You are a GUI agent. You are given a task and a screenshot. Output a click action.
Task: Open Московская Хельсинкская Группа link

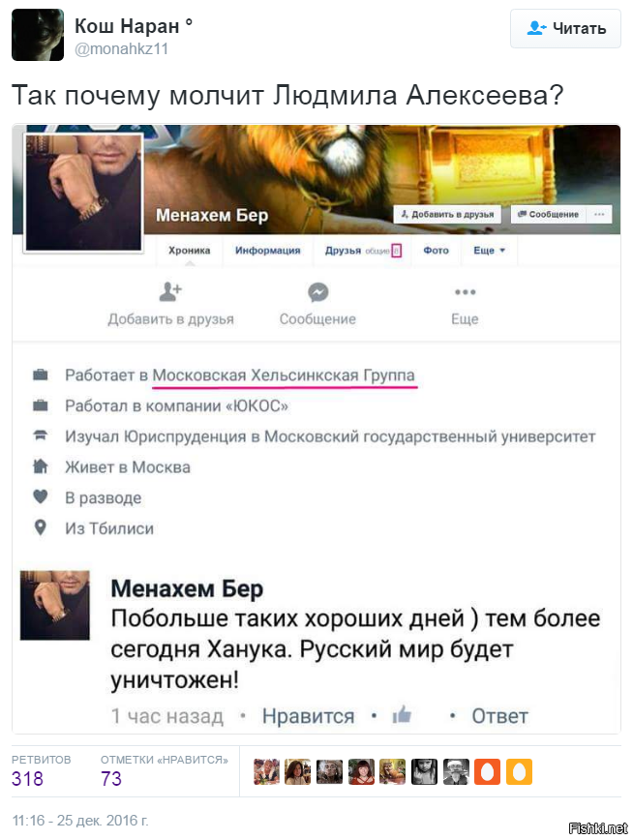click(284, 375)
